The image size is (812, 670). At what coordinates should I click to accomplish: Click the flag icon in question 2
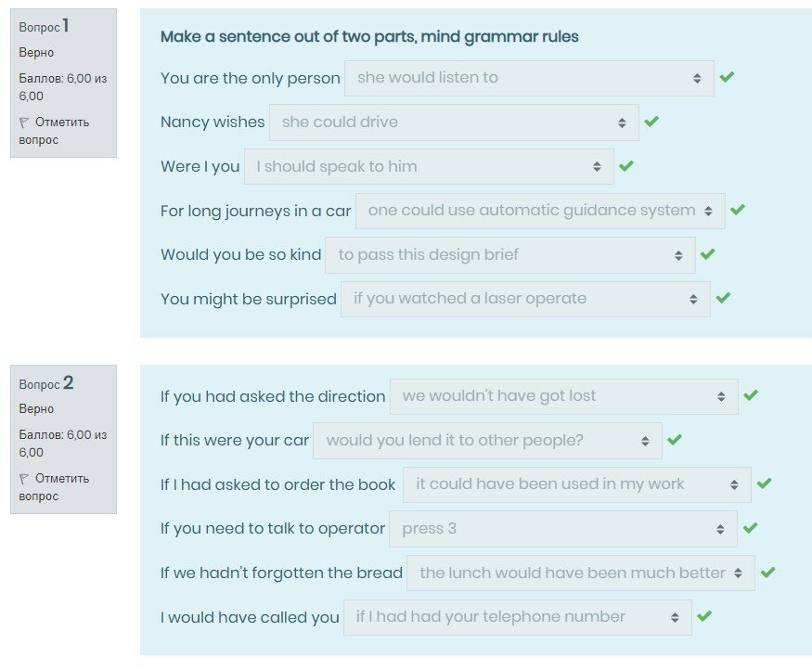tap(24, 479)
